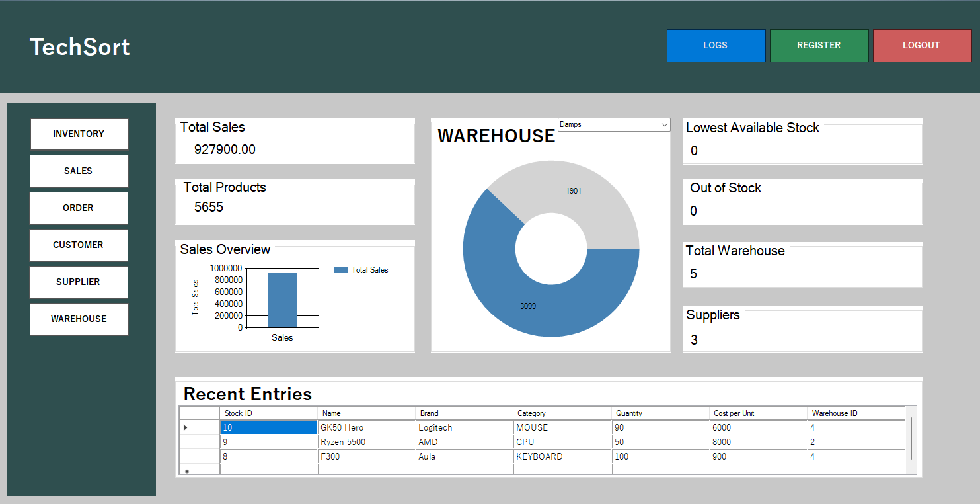Screen dimensions: 980x504
Task: Click quantity 90 cell in GK50 row
Action: [661, 428]
